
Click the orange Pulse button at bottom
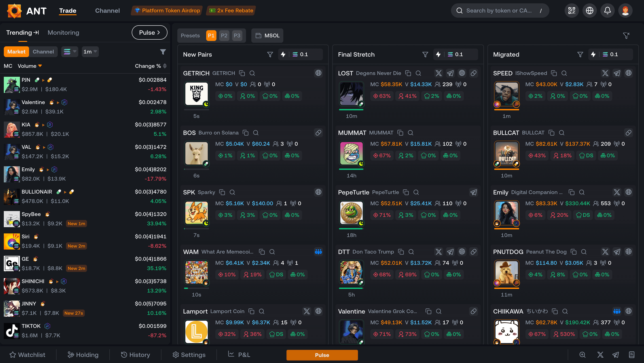click(x=322, y=355)
